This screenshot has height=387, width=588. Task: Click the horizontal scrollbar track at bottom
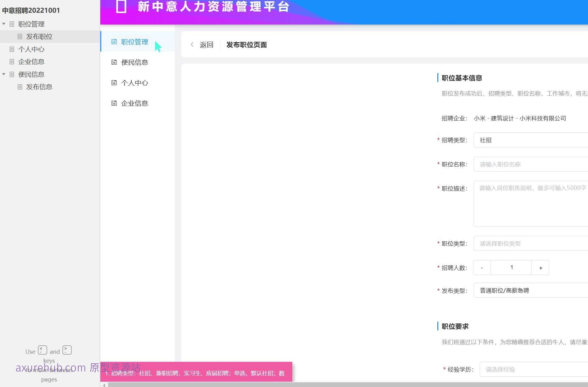pos(348,385)
